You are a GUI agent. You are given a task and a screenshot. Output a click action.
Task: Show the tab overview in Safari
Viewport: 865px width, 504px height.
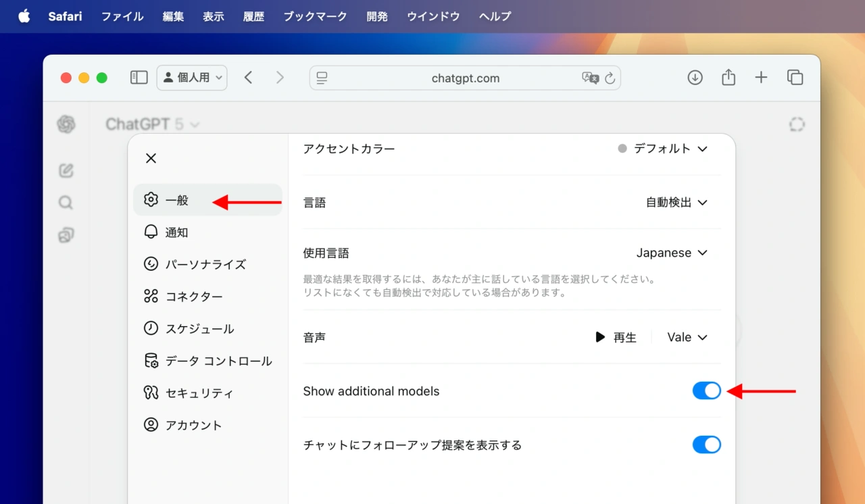point(795,77)
